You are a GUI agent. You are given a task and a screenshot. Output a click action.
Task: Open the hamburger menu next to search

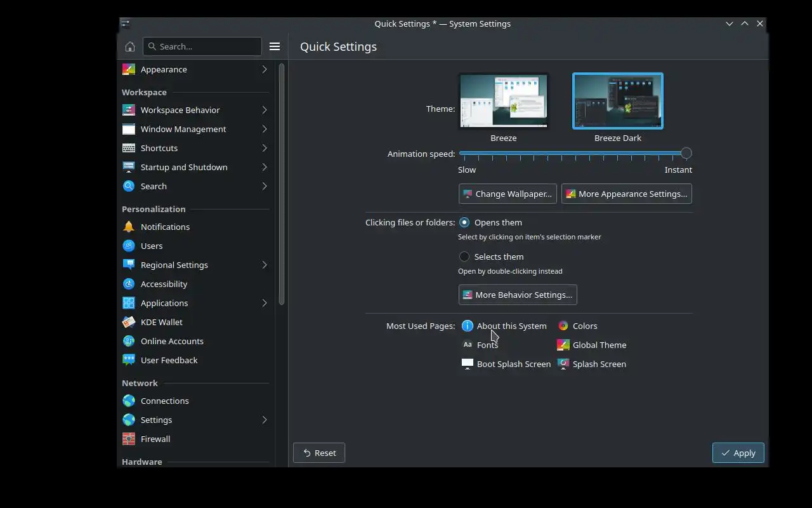pos(275,46)
